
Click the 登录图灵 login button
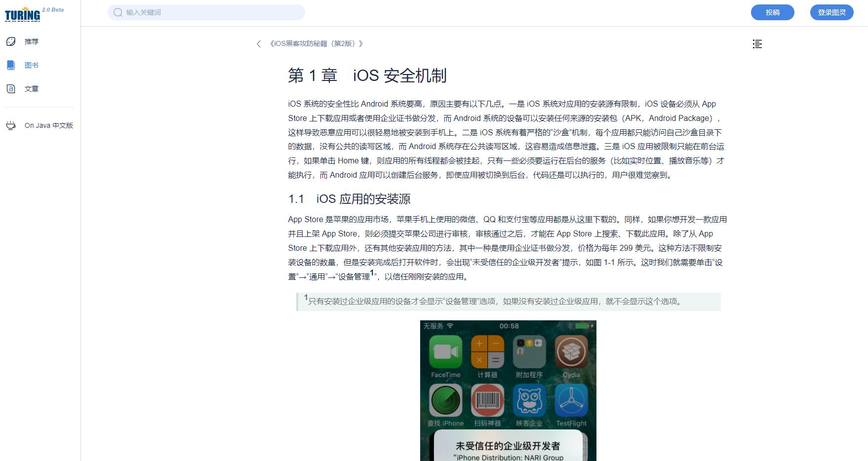pos(831,12)
